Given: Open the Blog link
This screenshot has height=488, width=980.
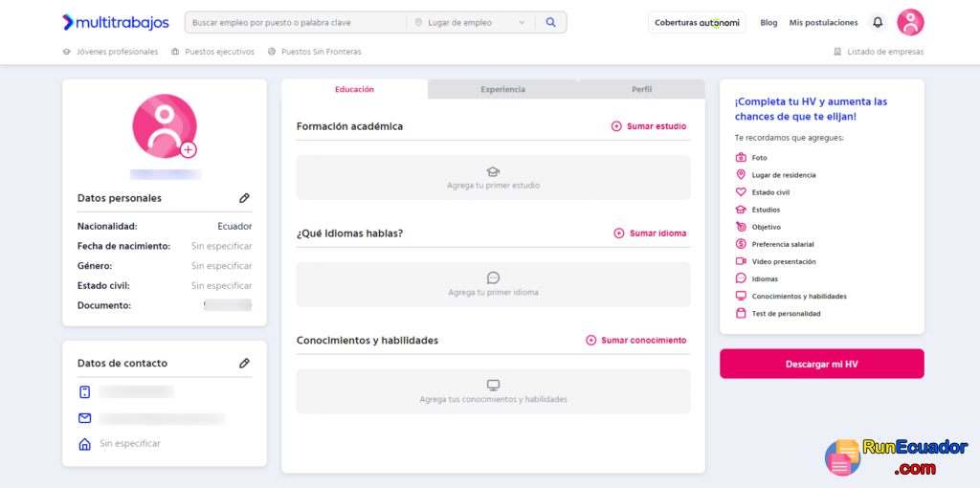Looking at the screenshot, I should pos(768,23).
